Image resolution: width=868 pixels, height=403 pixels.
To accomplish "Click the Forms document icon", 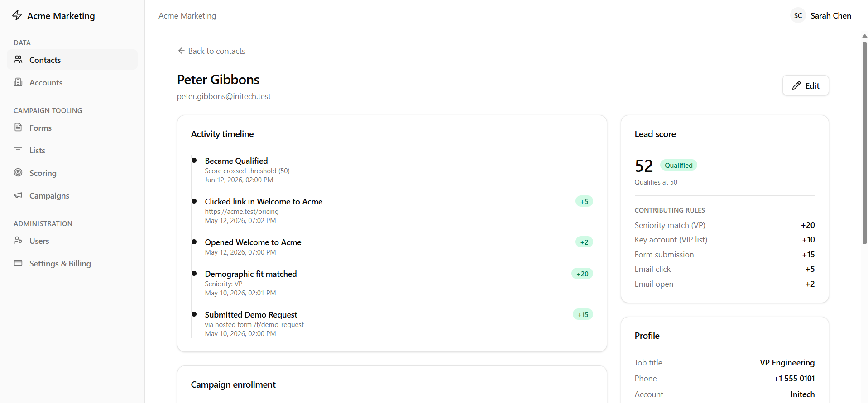I will coord(18,127).
